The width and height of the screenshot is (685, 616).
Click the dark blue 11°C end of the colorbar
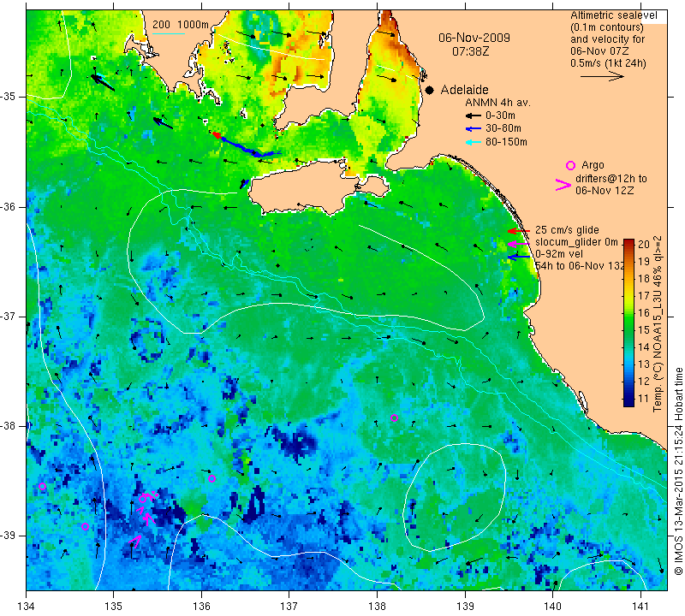coord(628,401)
